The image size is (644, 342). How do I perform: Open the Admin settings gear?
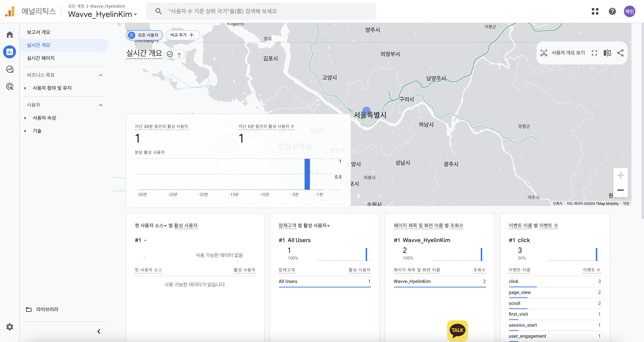coord(10,327)
